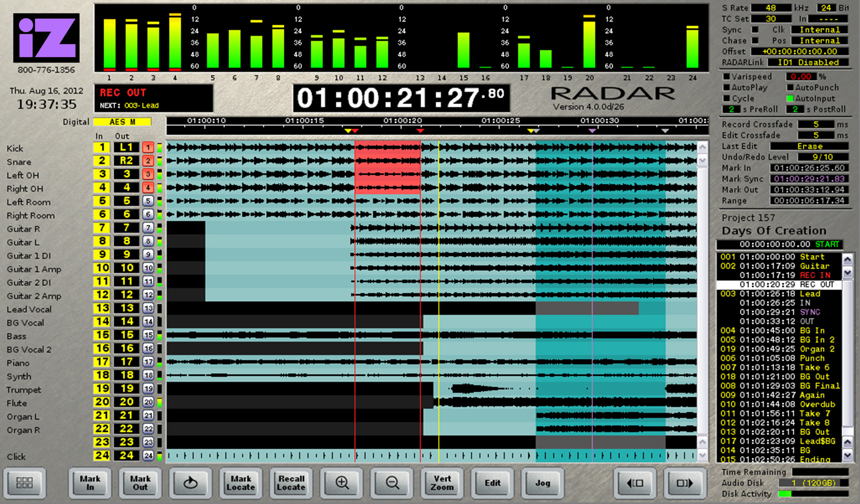
Task: Click the Mark Out button
Action: (140, 483)
